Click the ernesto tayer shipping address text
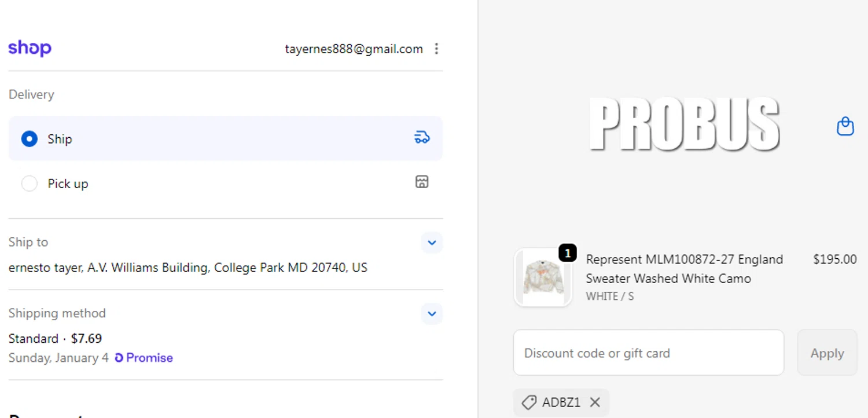The image size is (868, 418). [x=188, y=267]
